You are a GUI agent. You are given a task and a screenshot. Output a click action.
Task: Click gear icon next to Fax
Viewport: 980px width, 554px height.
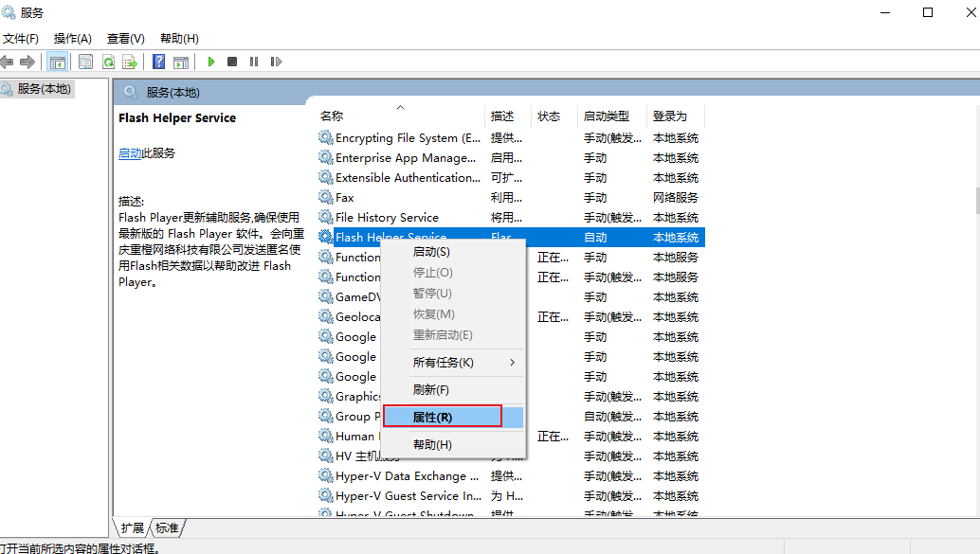coord(325,197)
